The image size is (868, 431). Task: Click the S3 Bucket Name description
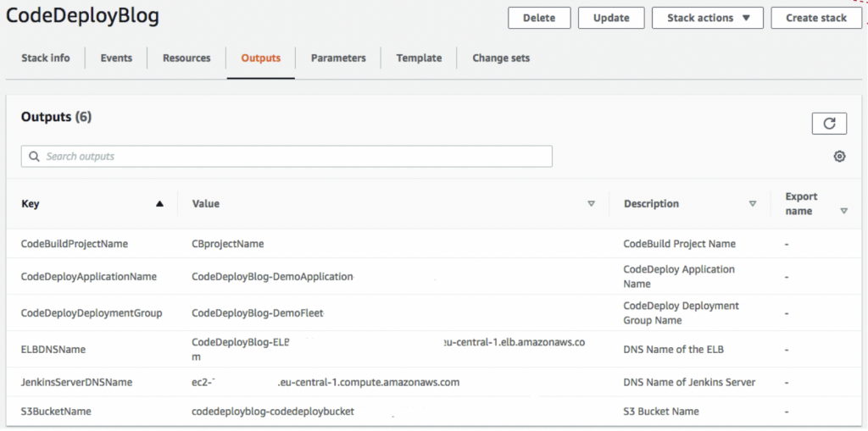661,411
